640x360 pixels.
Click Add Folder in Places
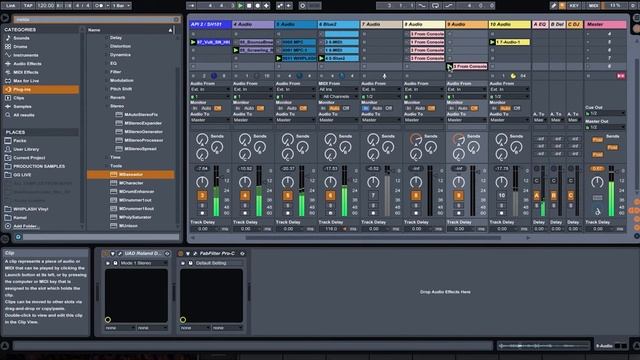point(26,226)
